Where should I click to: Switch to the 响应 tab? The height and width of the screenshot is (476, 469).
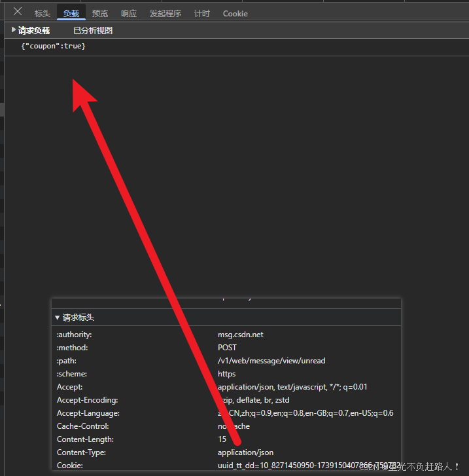point(129,13)
